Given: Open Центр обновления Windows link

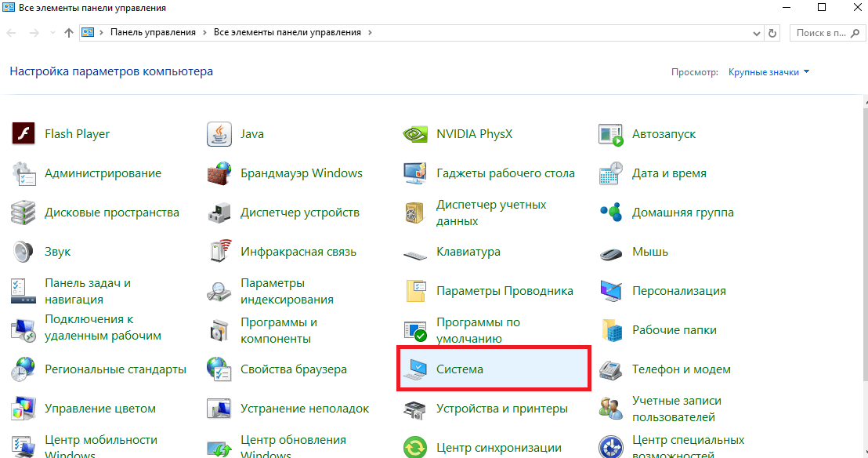Looking at the screenshot, I should [294, 448].
